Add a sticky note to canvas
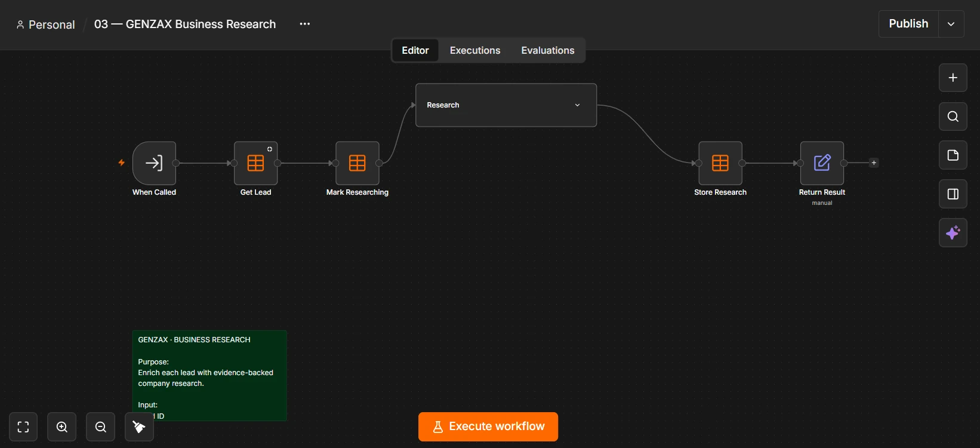The width and height of the screenshot is (980, 448). pyautogui.click(x=953, y=155)
